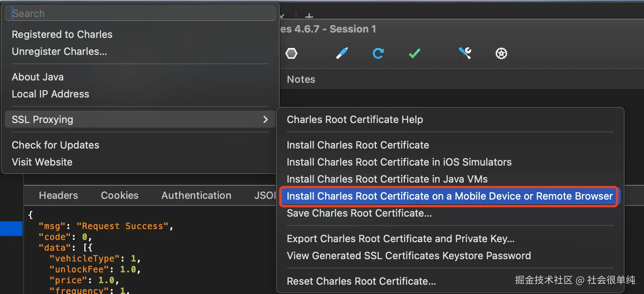Focus the Help menu Search field

139,14
